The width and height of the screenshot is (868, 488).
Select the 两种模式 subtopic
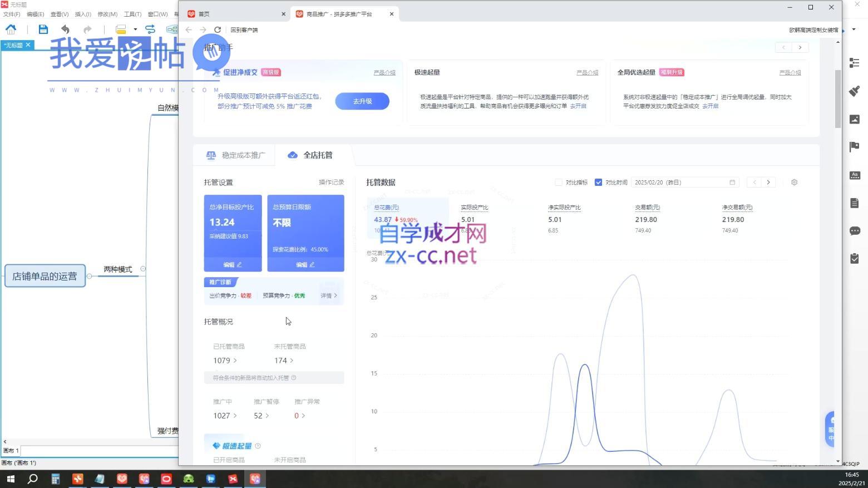tap(118, 269)
